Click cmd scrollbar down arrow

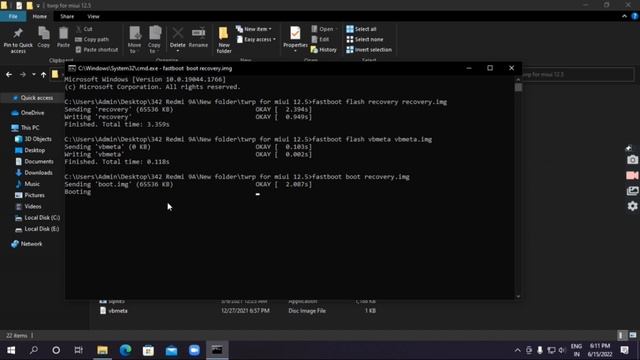[518, 296]
